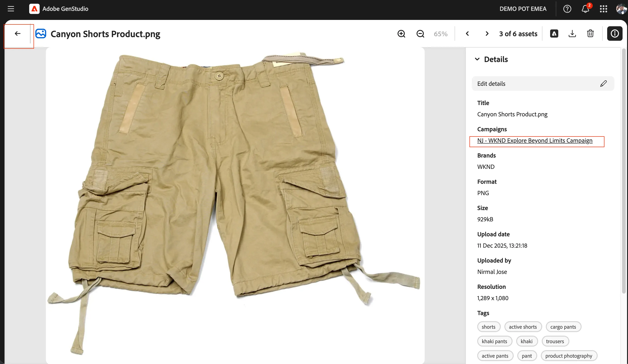This screenshot has height=364, width=628.
Task: Click the WKND brand value
Action: click(x=486, y=167)
